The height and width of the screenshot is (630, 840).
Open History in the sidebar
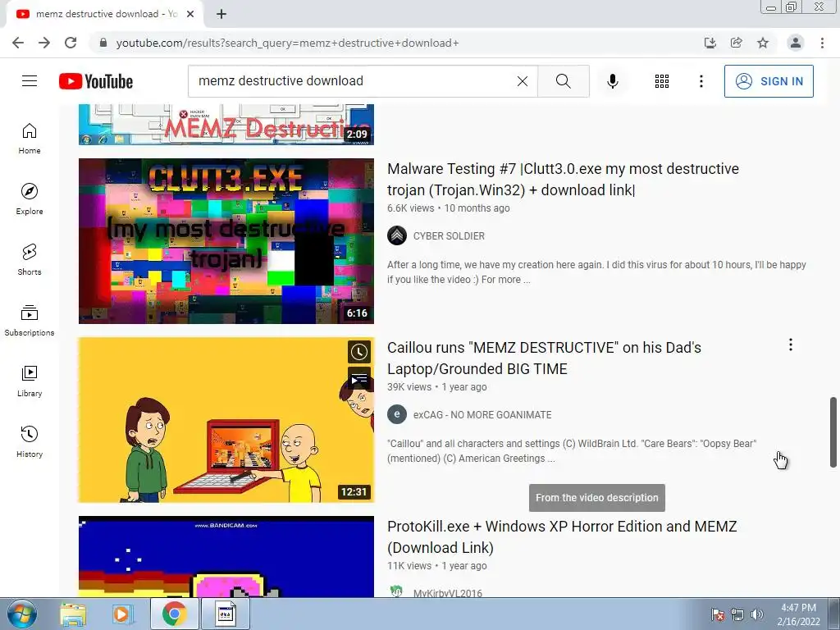[30, 441]
